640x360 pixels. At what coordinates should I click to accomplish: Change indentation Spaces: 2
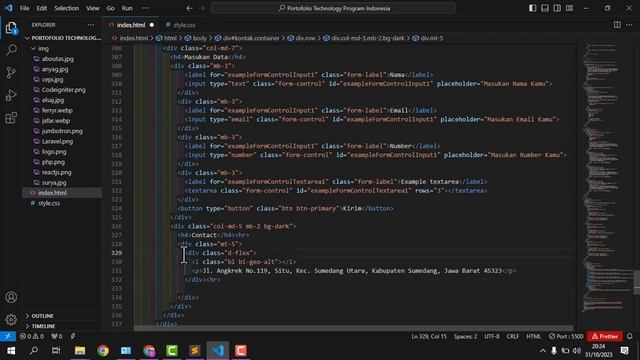[465, 336]
